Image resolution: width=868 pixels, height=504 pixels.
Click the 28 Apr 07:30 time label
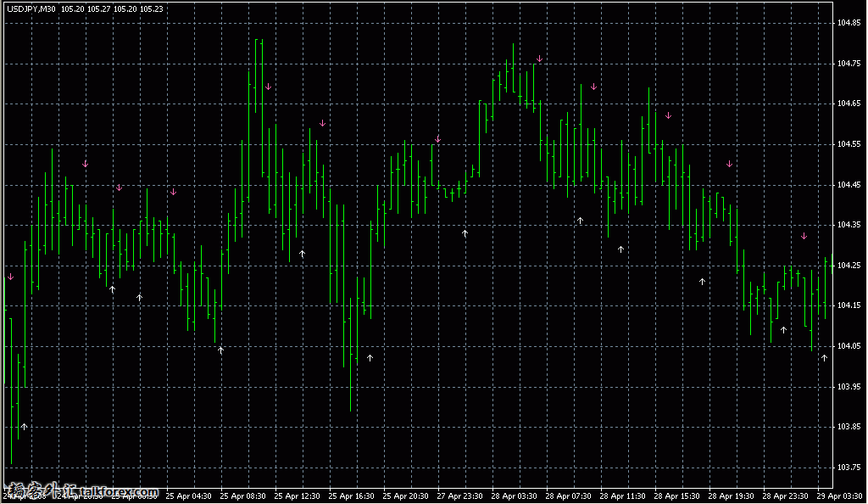(568, 496)
